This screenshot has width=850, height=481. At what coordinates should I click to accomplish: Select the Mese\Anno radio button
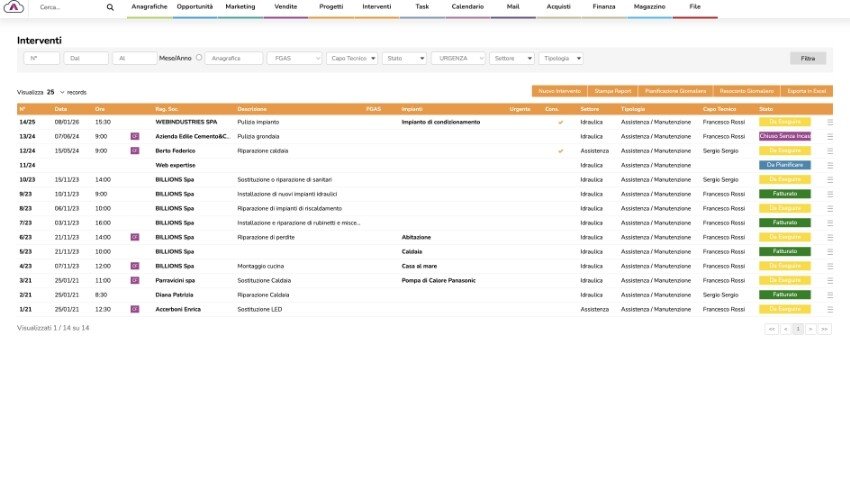(x=199, y=58)
